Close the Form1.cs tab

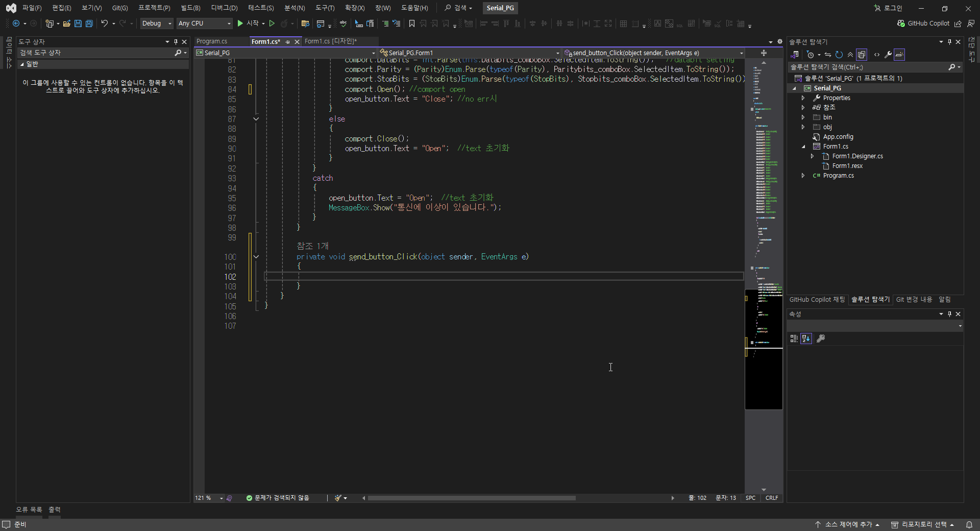tap(297, 42)
